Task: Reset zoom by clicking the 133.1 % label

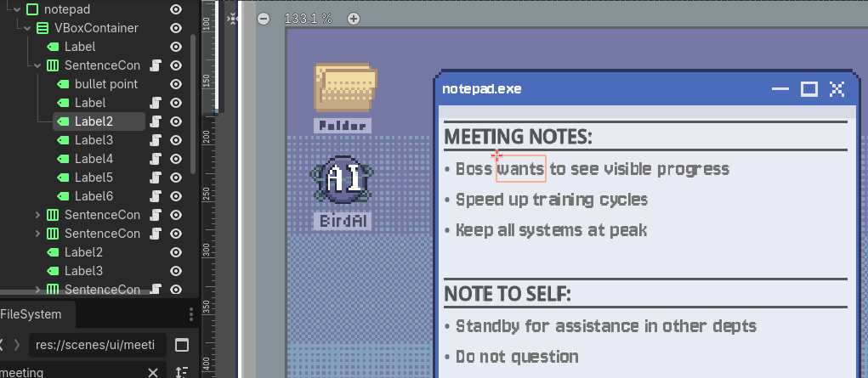Action: (309, 19)
